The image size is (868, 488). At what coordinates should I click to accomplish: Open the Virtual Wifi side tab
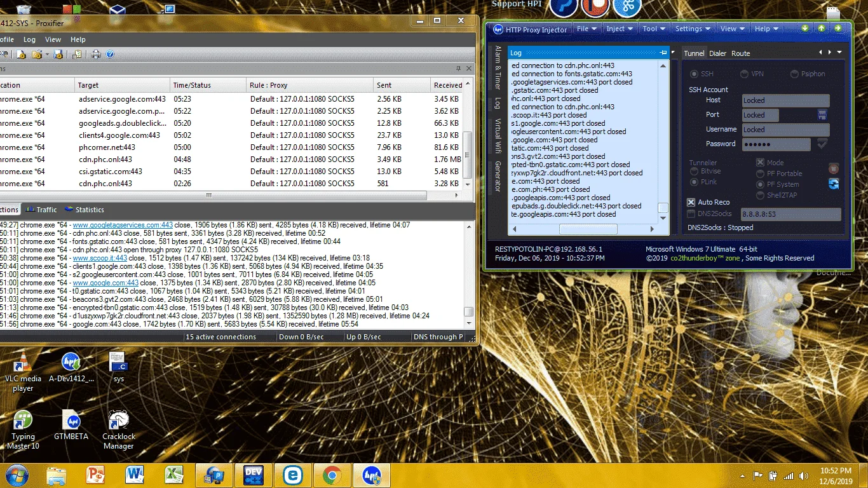tap(498, 137)
